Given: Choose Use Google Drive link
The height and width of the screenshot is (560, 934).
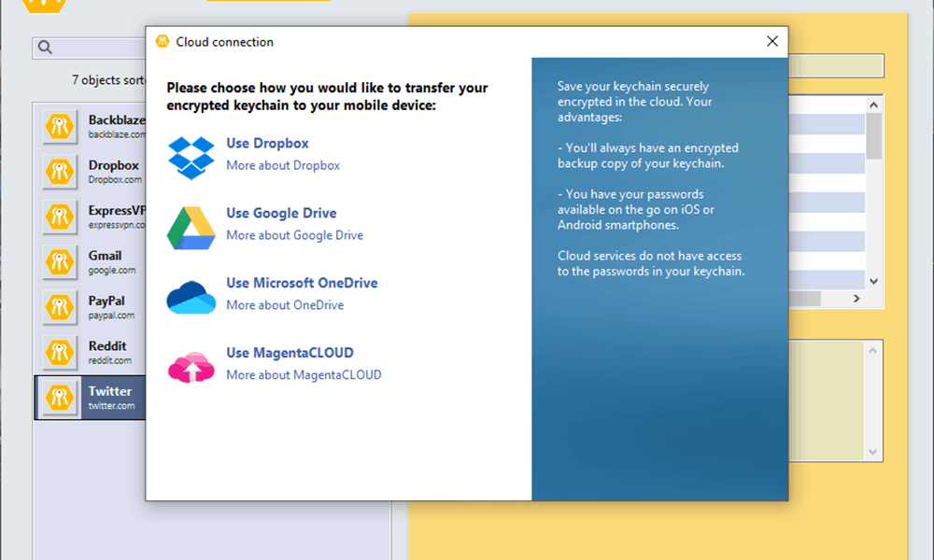Looking at the screenshot, I should pyautogui.click(x=281, y=213).
